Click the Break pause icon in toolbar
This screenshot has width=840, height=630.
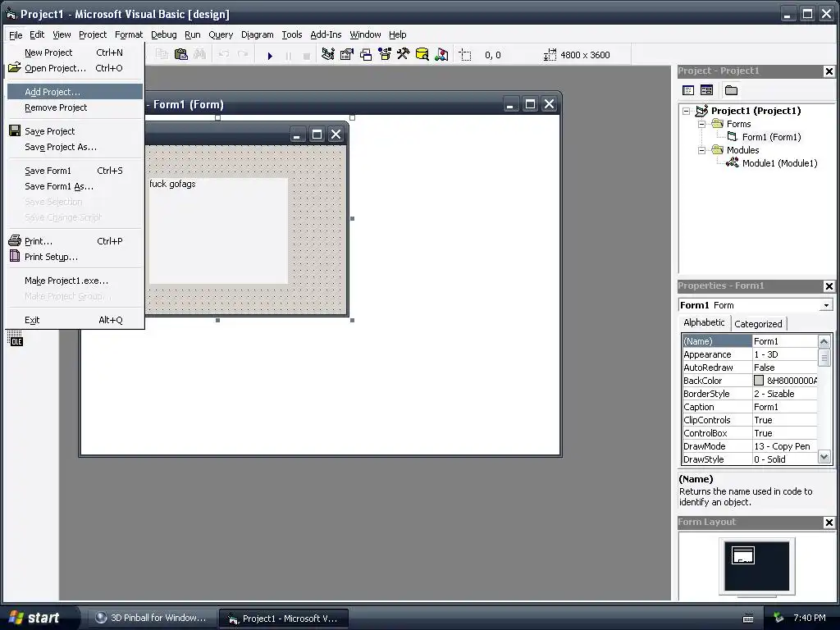tap(288, 55)
